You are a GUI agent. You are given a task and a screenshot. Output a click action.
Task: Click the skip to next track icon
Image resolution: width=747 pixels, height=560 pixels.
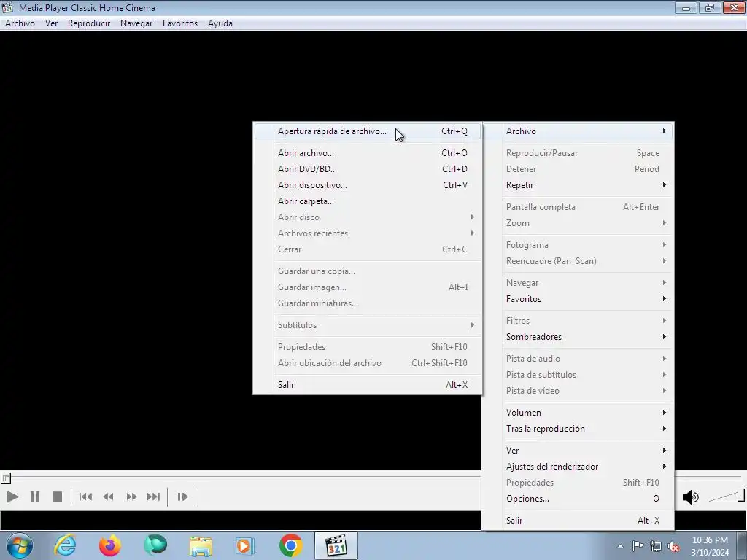(153, 497)
